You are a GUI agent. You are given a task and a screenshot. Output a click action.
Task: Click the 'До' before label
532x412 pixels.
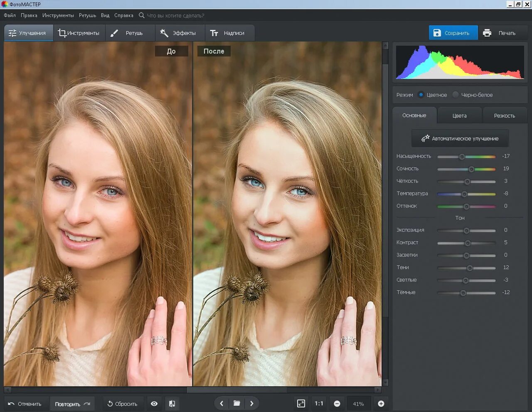click(171, 51)
